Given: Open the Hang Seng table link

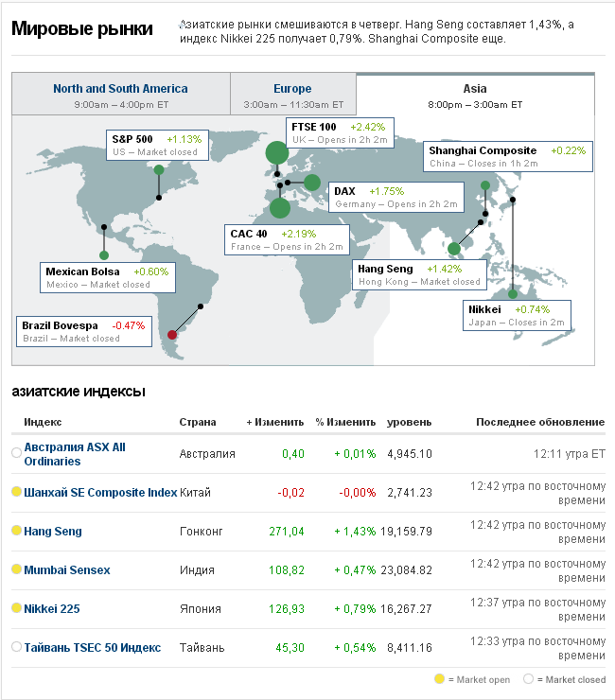Looking at the screenshot, I should pos(53,532).
